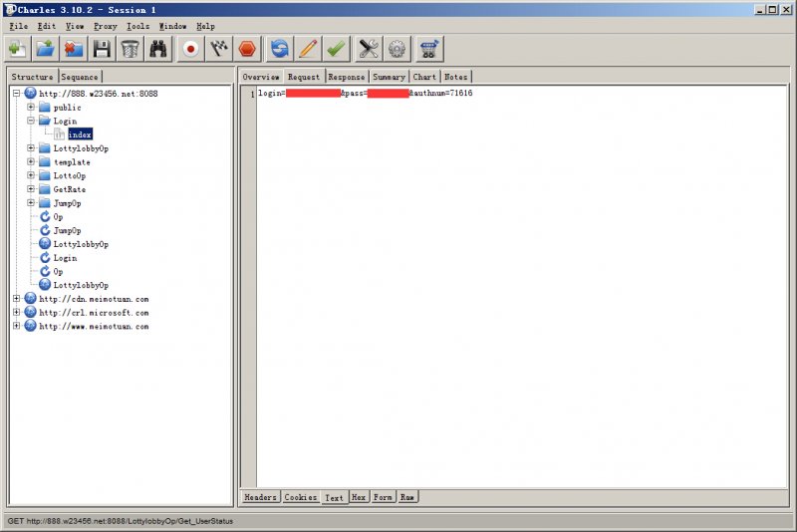Viewport: 797px width, 532px height.
Task: Expand the JumpOp folder
Action: tap(31, 203)
